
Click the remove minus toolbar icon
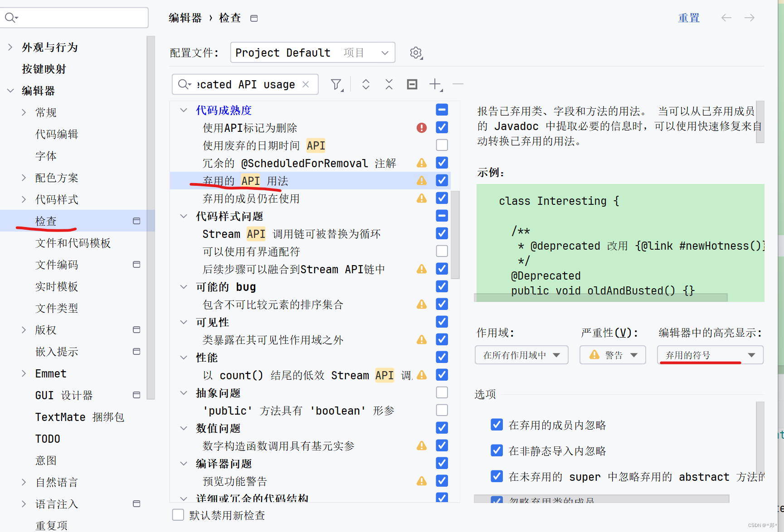click(458, 84)
